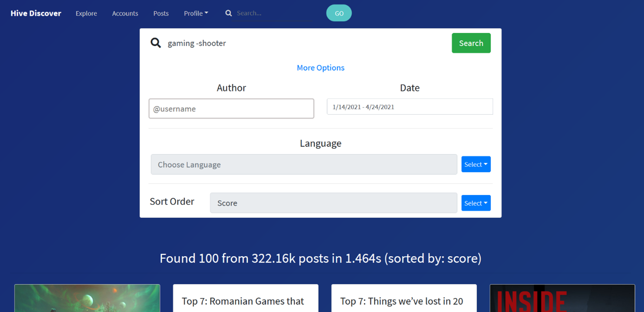Screen dimensions: 644x312
Task: Open the green space-themed post thumbnail
Action: click(x=87, y=298)
